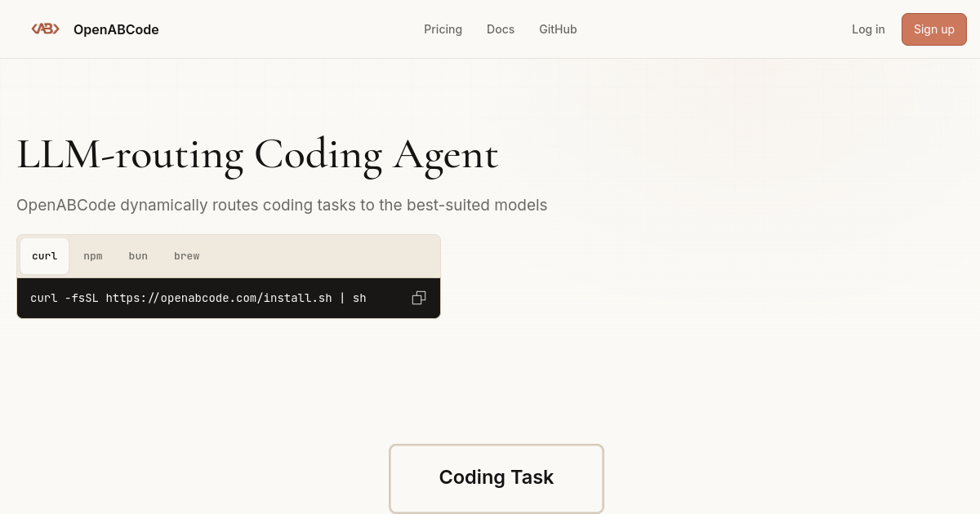The width and height of the screenshot is (980, 514).
Task: Click the Coding Task box
Action: tap(497, 478)
